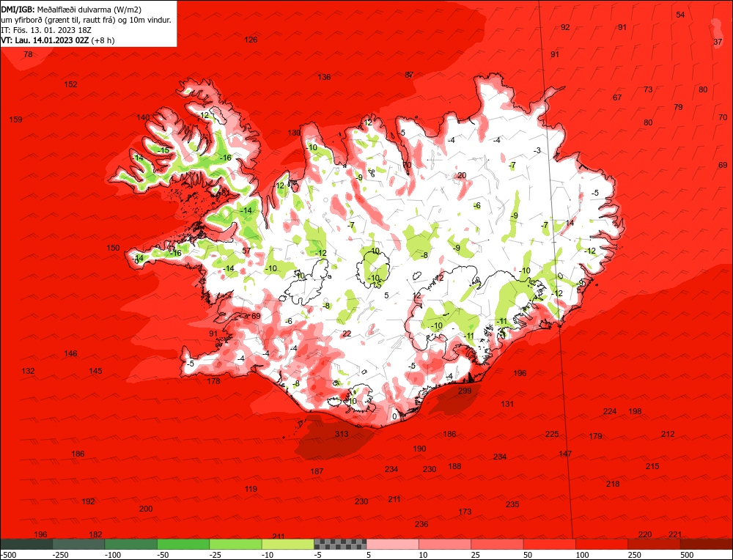Click the value '215' in the southeast sea

(652, 466)
